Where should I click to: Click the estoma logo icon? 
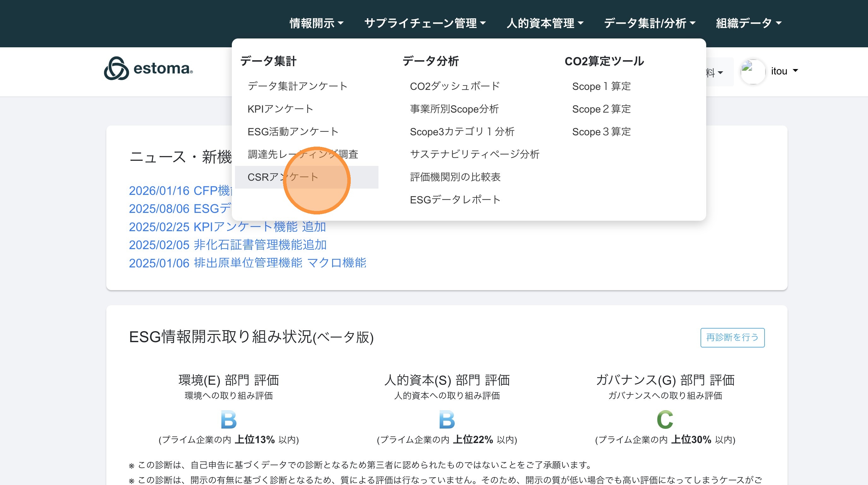click(116, 69)
